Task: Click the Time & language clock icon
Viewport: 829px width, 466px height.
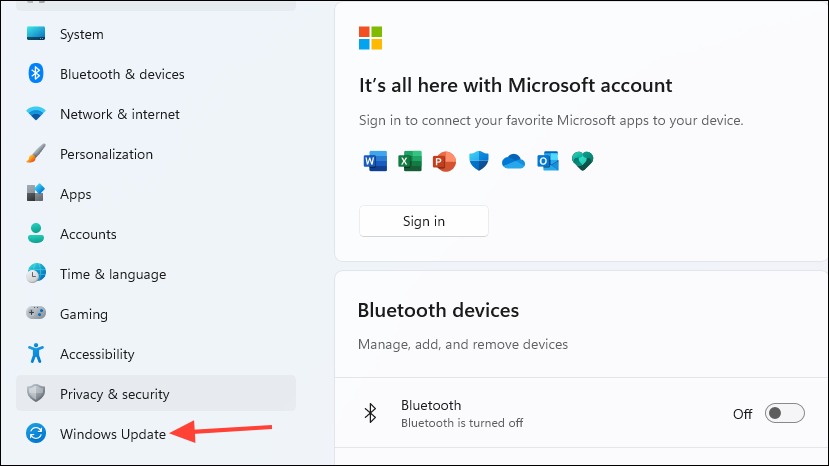Action: tap(36, 273)
